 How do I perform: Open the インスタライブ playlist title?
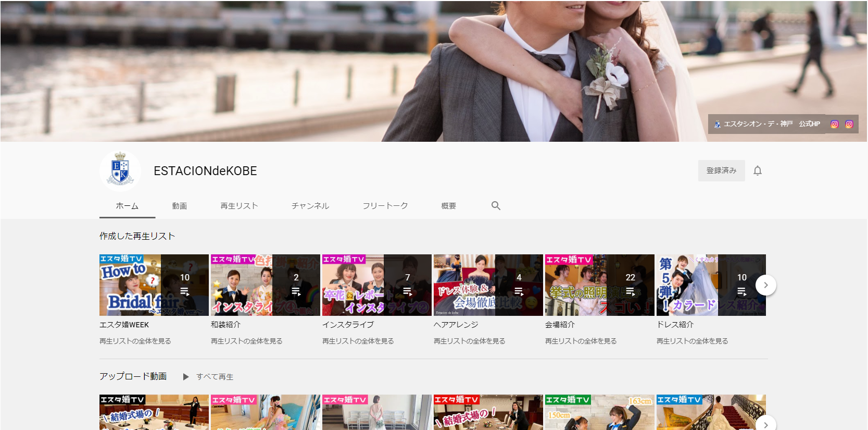348,325
